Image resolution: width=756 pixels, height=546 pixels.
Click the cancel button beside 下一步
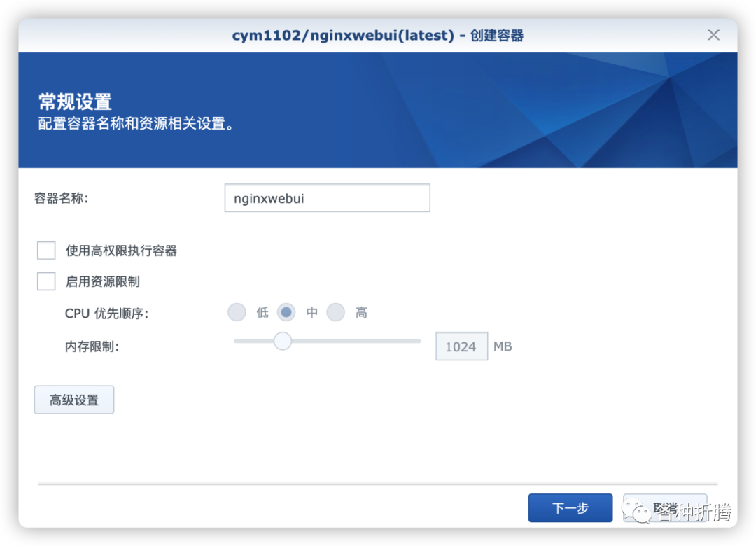(665, 508)
